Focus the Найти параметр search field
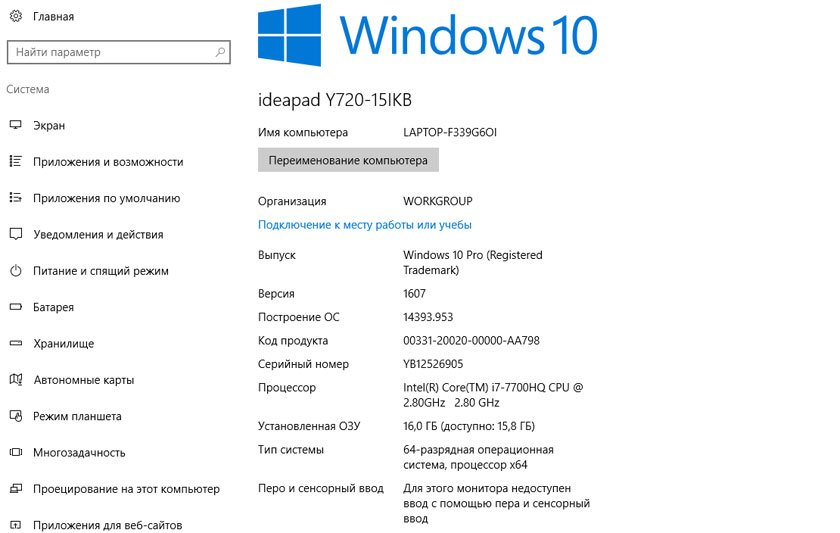The image size is (840, 533). coord(119,52)
